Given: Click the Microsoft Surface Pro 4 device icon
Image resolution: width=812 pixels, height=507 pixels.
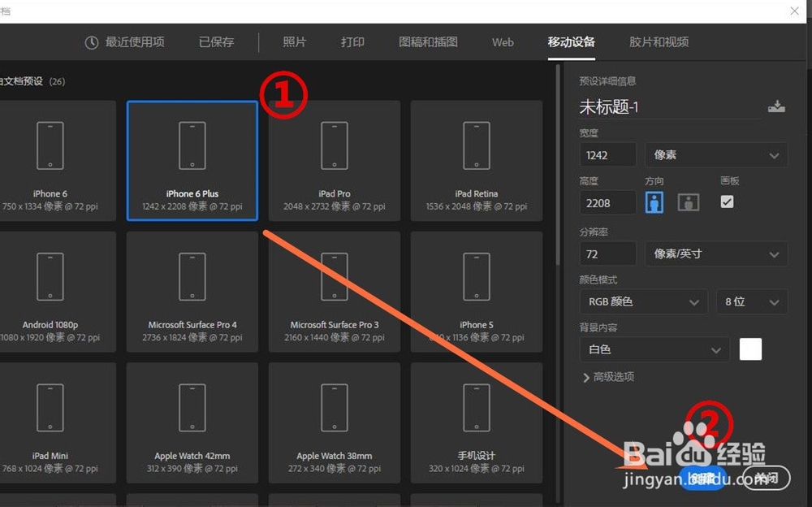Looking at the screenshot, I should click(x=192, y=277).
